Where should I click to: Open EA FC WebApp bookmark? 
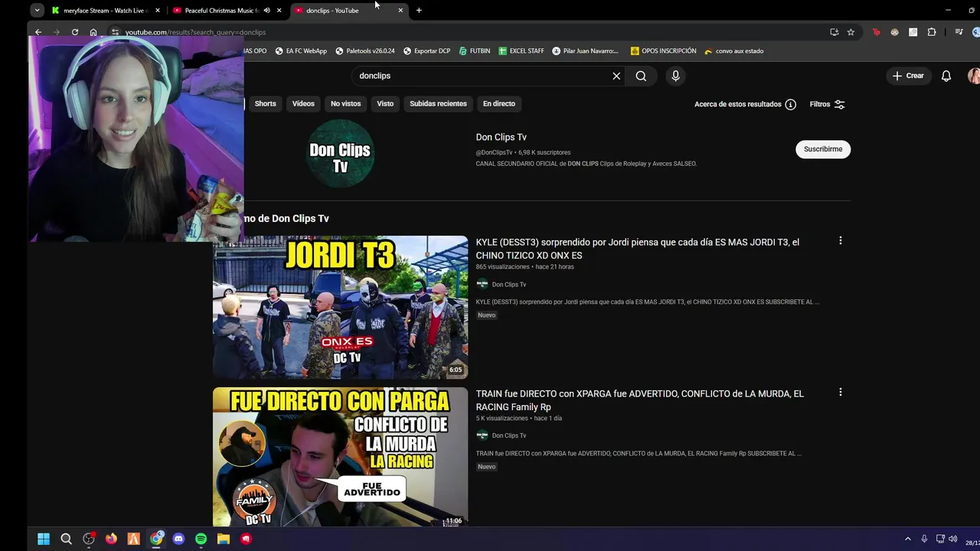(x=301, y=51)
